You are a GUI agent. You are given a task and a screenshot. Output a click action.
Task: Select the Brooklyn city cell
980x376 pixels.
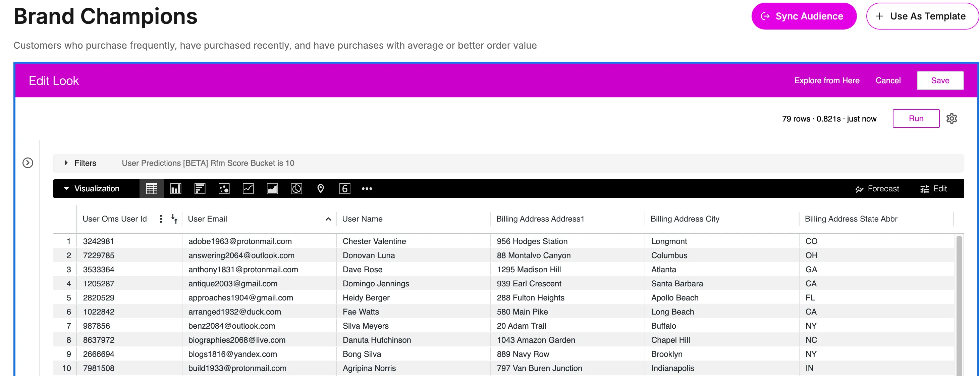click(x=722, y=354)
